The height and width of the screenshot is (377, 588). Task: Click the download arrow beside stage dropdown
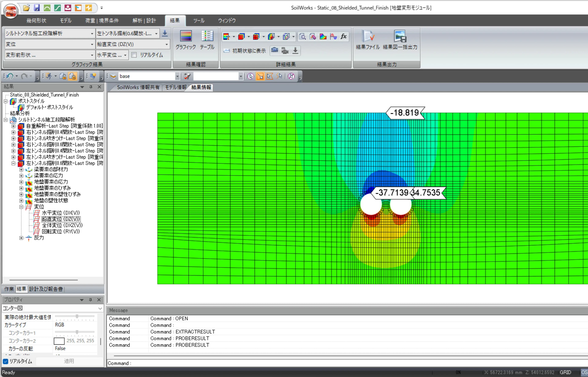[165, 33]
